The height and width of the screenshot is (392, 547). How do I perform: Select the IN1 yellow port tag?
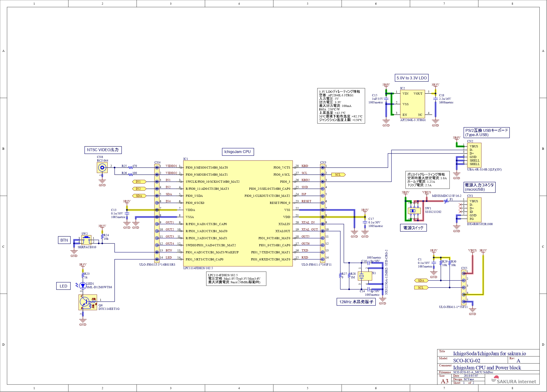(x=139, y=182)
